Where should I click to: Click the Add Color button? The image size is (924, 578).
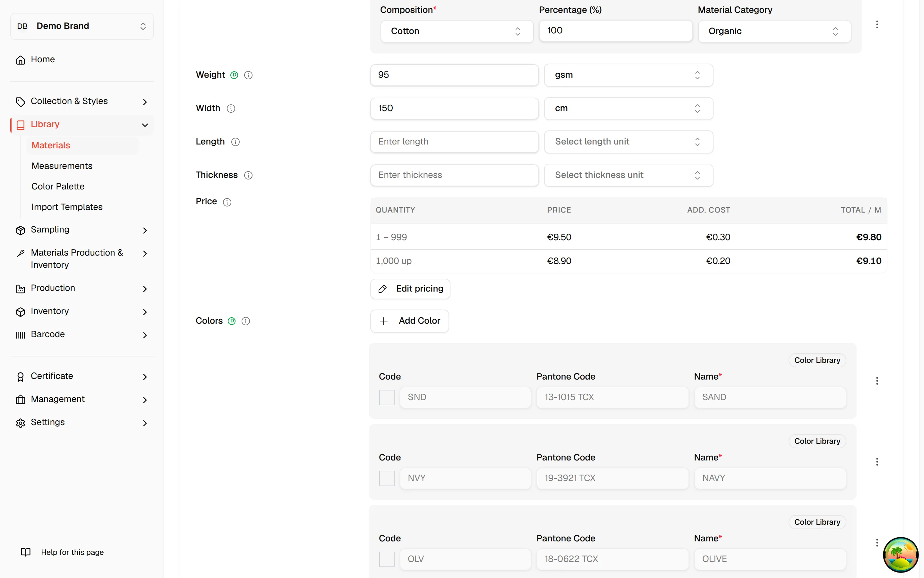click(x=409, y=321)
